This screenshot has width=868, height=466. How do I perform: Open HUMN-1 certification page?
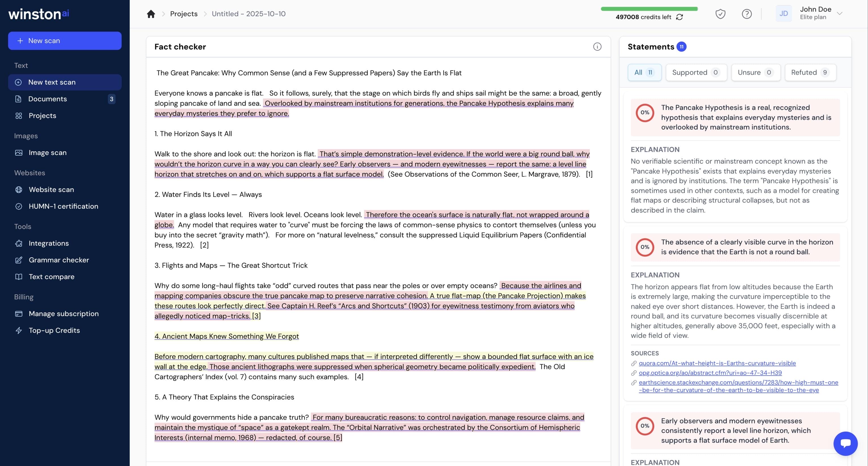(x=63, y=206)
